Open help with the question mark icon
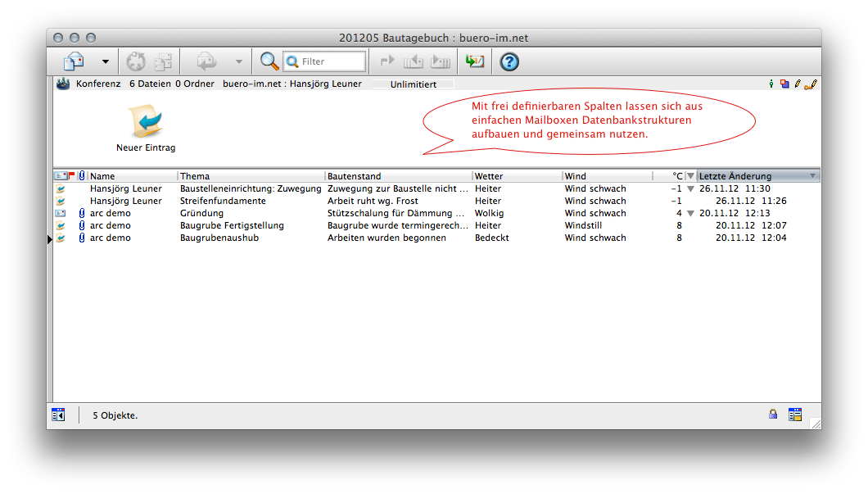The width and height of the screenshot is (868, 494). [x=509, y=61]
